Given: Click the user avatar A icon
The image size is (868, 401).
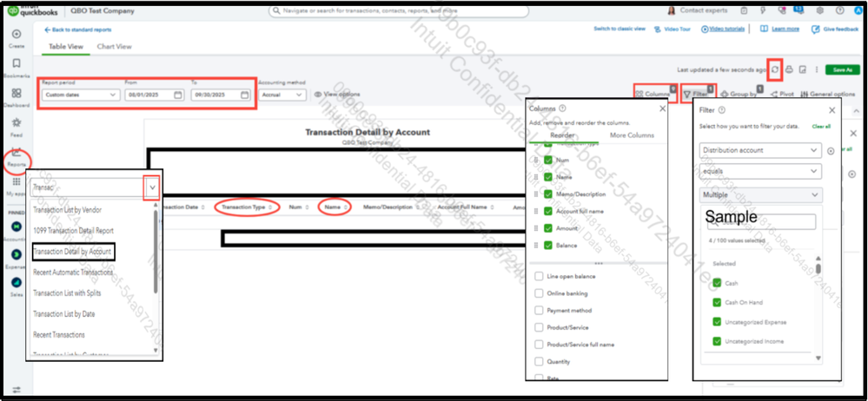Looking at the screenshot, I should (x=858, y=10).
